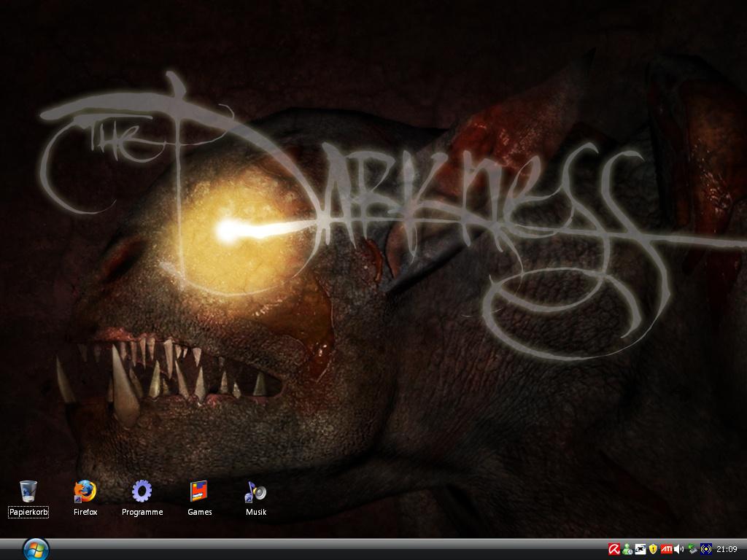Click the white tray icon beside the messenger icon
747x560 pixels.
640,550
